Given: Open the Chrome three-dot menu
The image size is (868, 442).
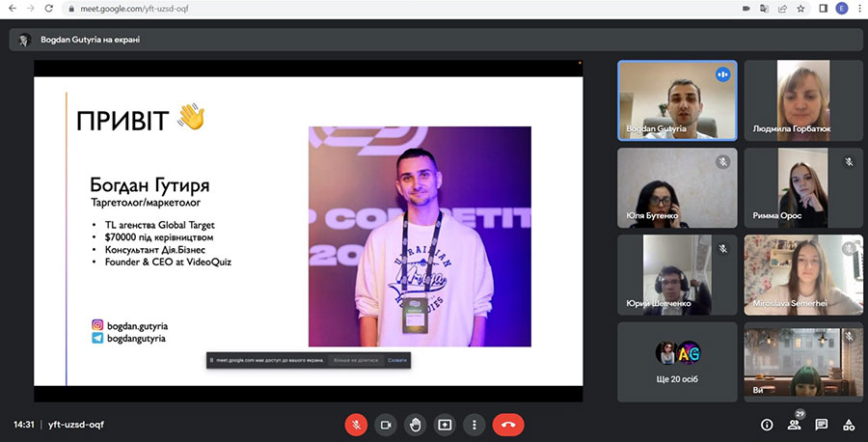Looking at the screenshot, I should click(x=859, y=9).
